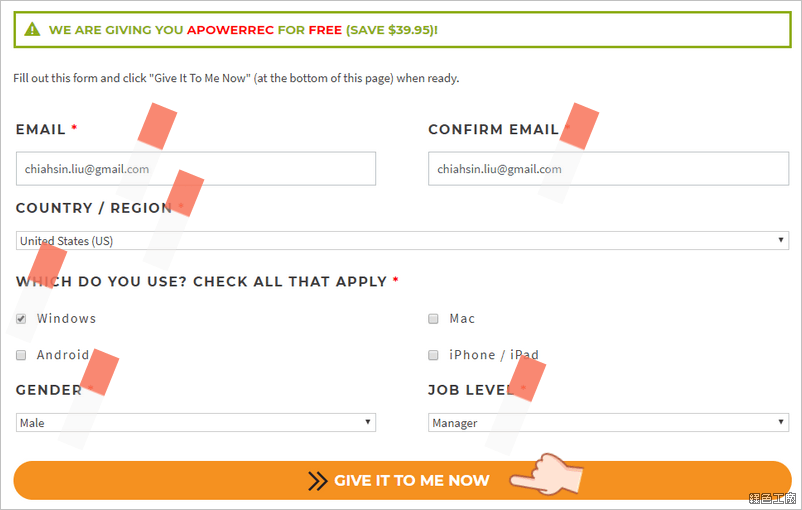Click the red APOWERREC text in banner

230,30
